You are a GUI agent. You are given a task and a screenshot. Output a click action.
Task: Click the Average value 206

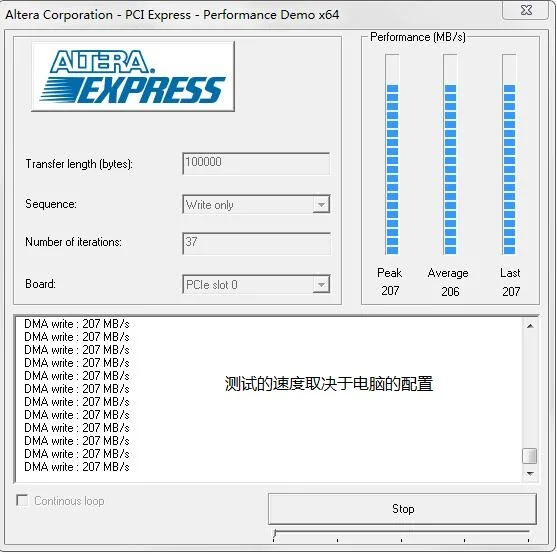pyautogui.click(x=450, y=292)
